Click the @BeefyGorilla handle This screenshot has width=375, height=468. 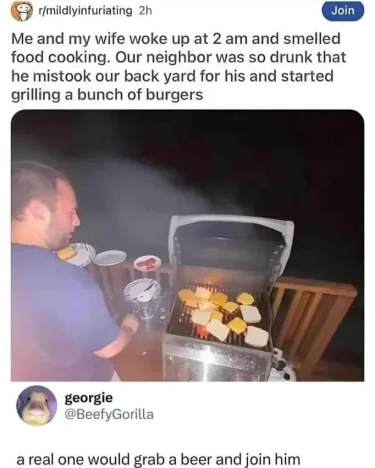109,414
